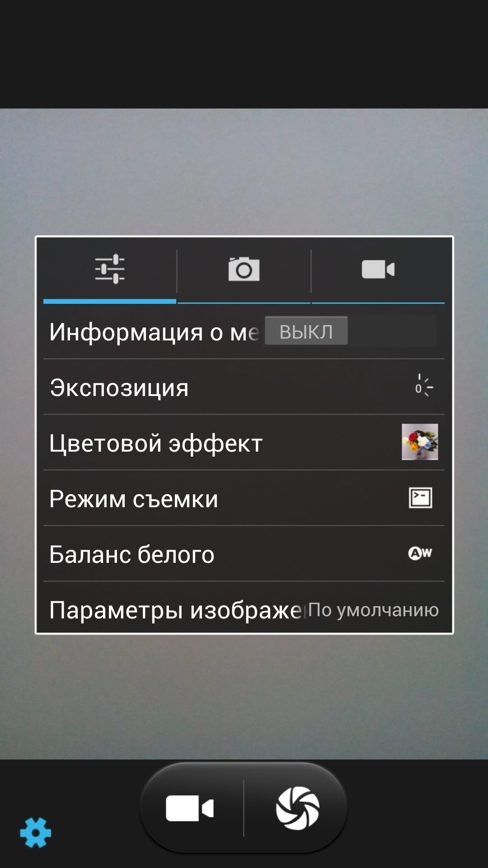Open the general settings sliders tab
Viewport: 488px width, 868px height.
click(110, 269)
